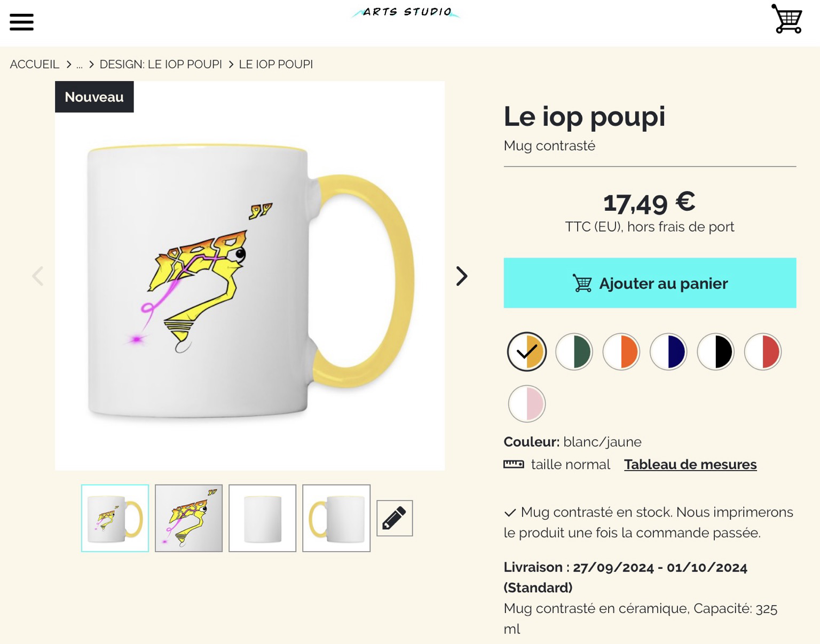Select the white/orange mug color
820x644 pixels.
(621, 352)
